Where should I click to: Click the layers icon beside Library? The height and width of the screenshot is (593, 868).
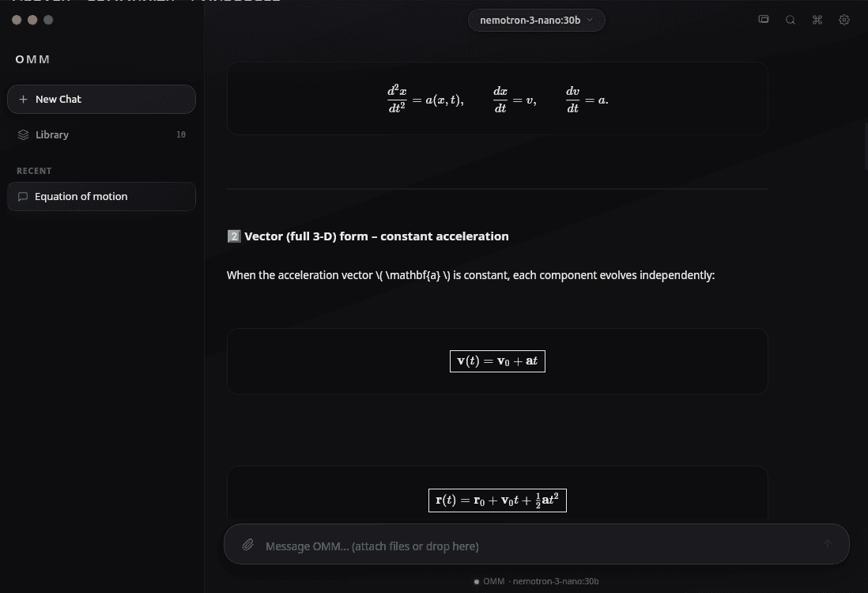23,134
